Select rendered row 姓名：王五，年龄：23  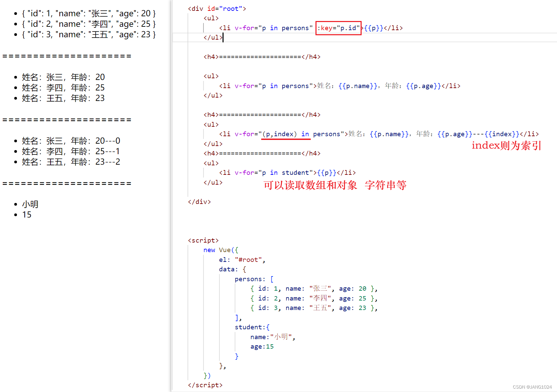point(63,98)
